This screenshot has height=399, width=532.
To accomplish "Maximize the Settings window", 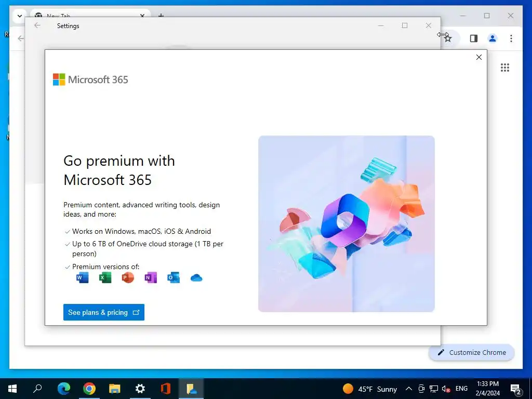I will coord(405,25).
